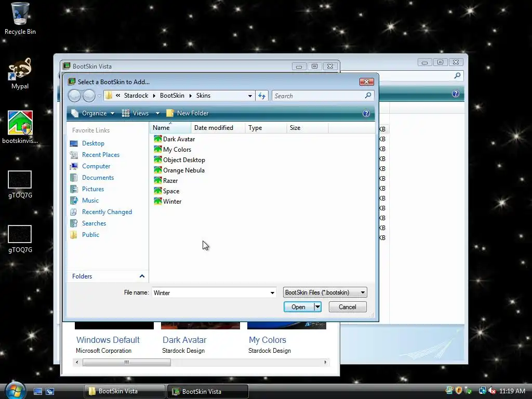The width and height of the screenshot is (532, 399).
Task: Open the Views dropdown arrow
Action: coord(157,113)
